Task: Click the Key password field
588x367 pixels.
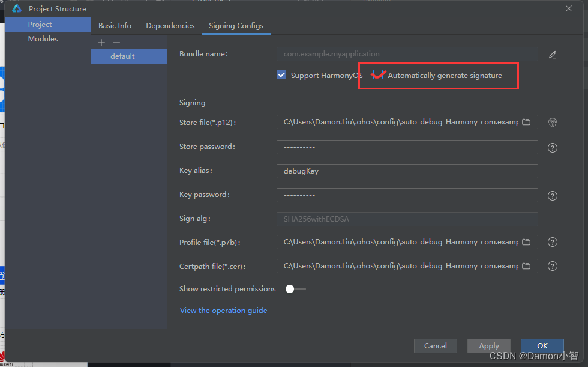Action: (407, 195)
